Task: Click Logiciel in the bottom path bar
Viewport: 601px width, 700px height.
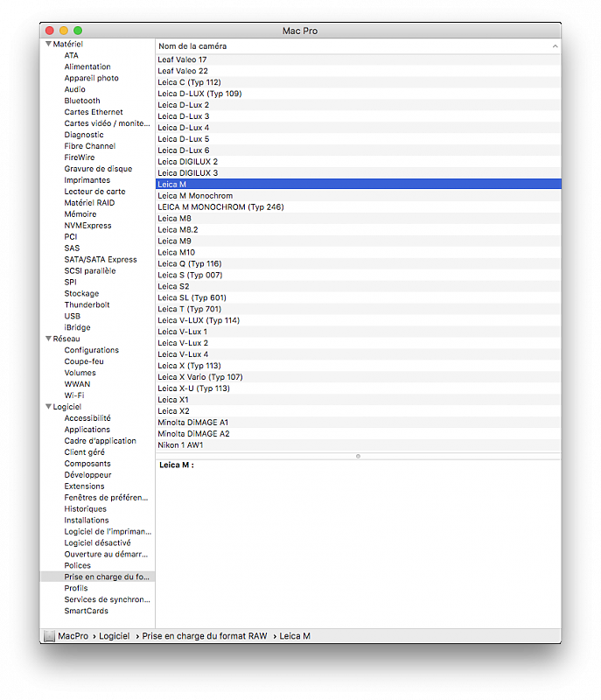Action: (114, 636)
